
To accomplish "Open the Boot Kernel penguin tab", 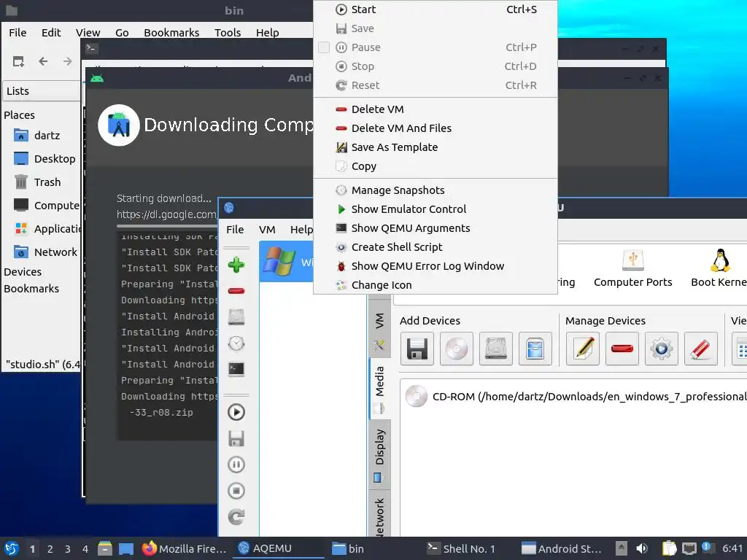I will (x=719, y=268).
